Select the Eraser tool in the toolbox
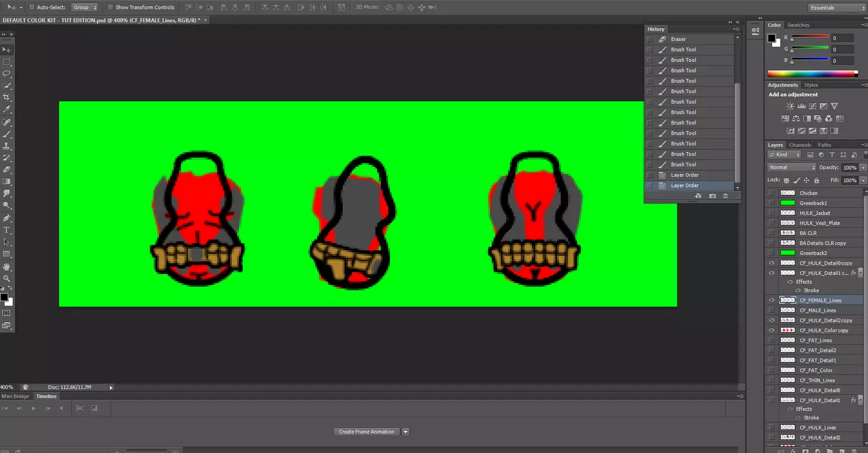Viewport: 868px width, 453px height. click(x=7, y=170)
